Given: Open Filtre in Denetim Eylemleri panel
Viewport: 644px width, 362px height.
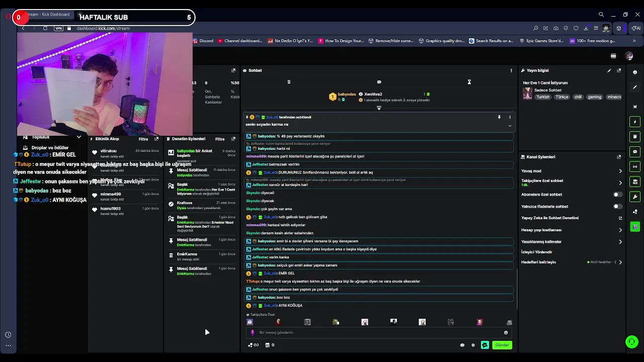Looking at the screenshot, I should coord(220,139).
